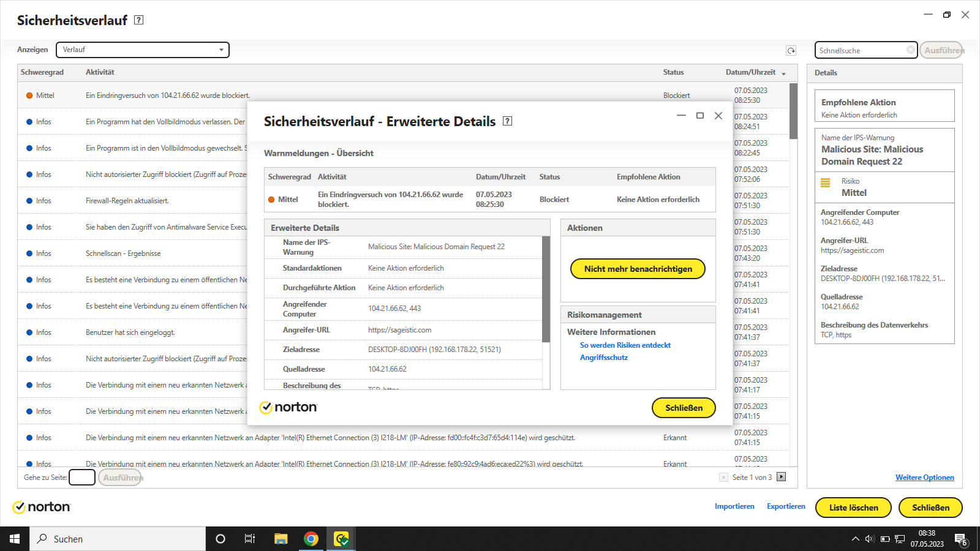Select the orange Mittel severity dot in the dialog
Image resolution: width=980 pixels, height=551 pixels.
pyautogui.click(x=271, y=200)
